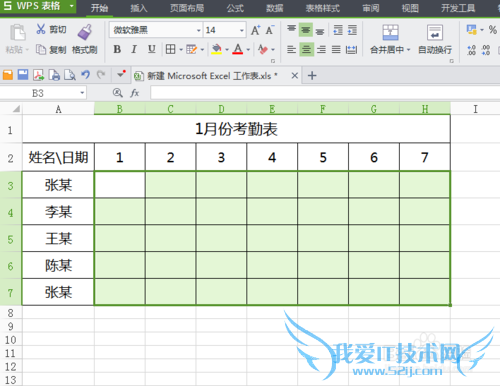
Task: Select the Format Painter brush
Action: [85, 32]
